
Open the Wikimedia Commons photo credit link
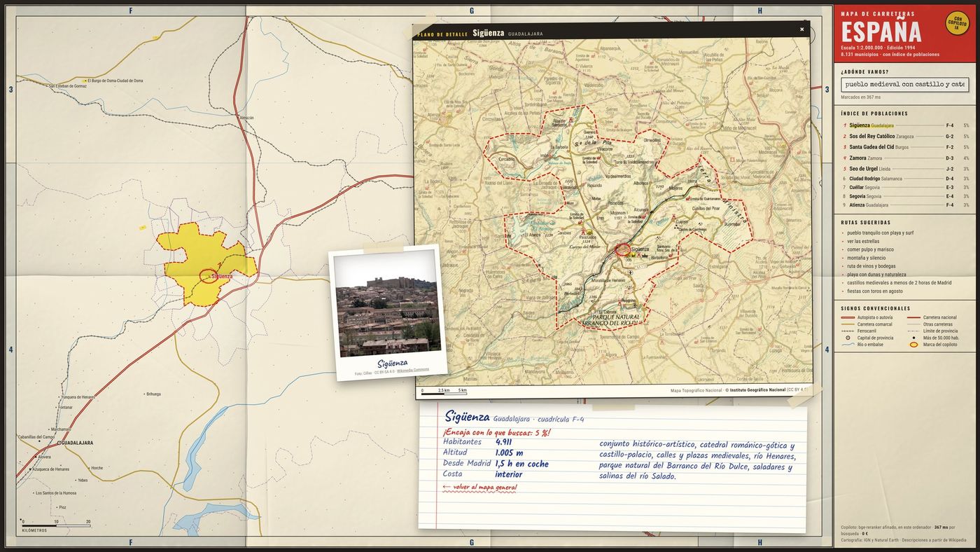click(413, 371)
